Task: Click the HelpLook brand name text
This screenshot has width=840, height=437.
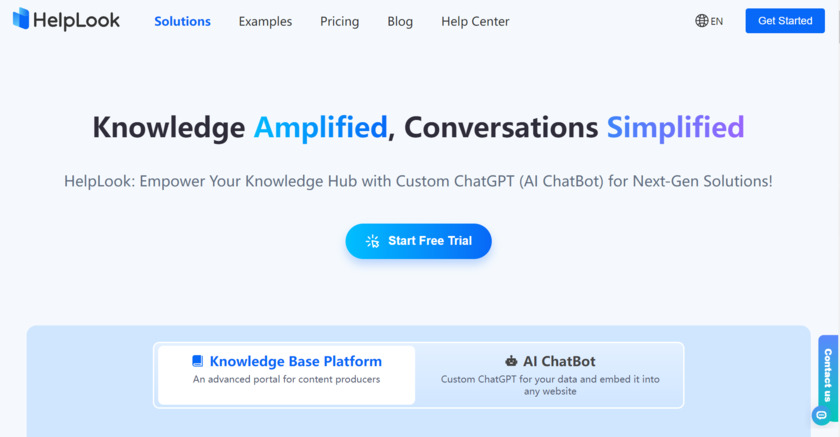Action: pos(77,20)
